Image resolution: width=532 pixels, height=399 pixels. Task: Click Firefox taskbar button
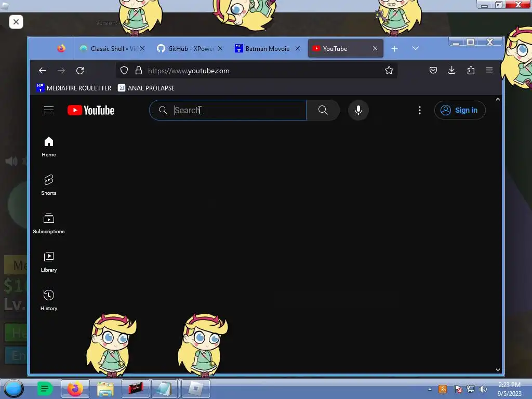(75, 389)
